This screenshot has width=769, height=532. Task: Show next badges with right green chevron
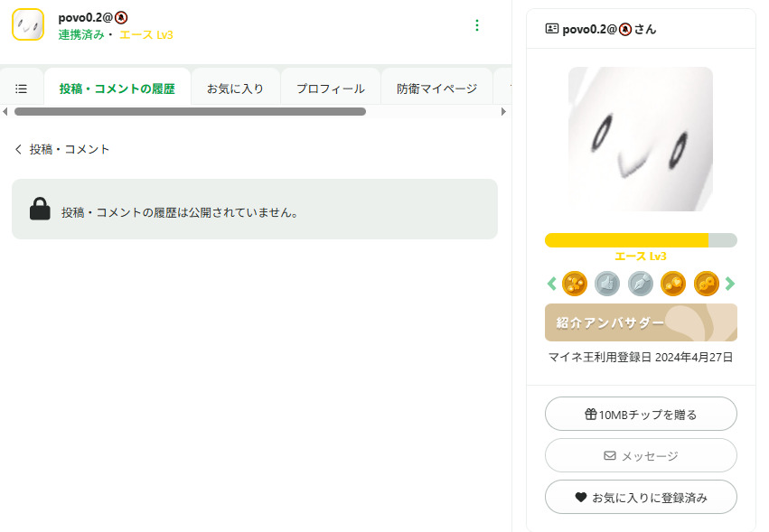pyautogui.click(x=730, y=284)
